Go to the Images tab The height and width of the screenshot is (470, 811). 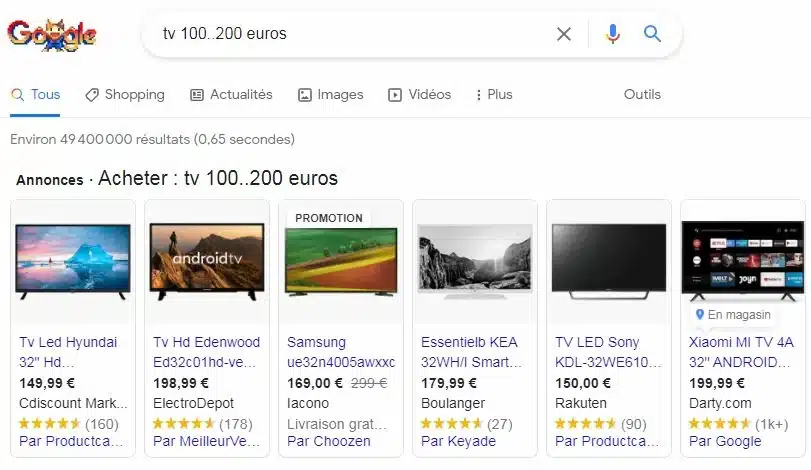(x=331, y=95)
